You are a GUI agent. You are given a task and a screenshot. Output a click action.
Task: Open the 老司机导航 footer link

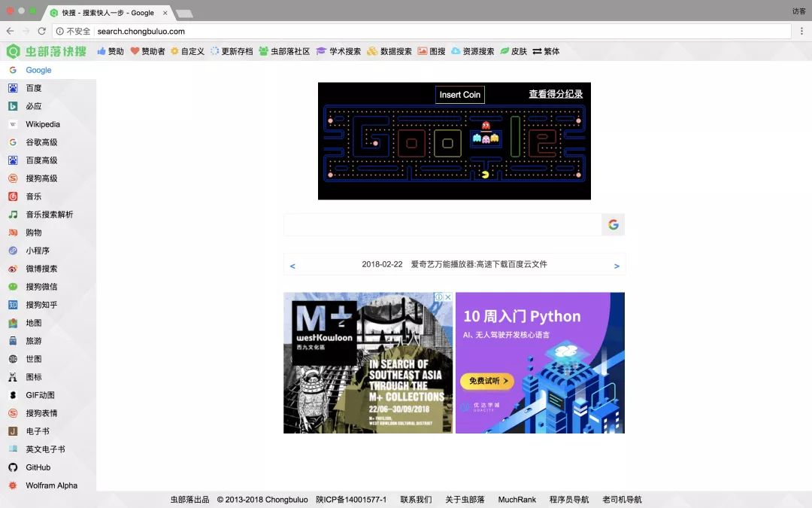(x=622, y=500)
